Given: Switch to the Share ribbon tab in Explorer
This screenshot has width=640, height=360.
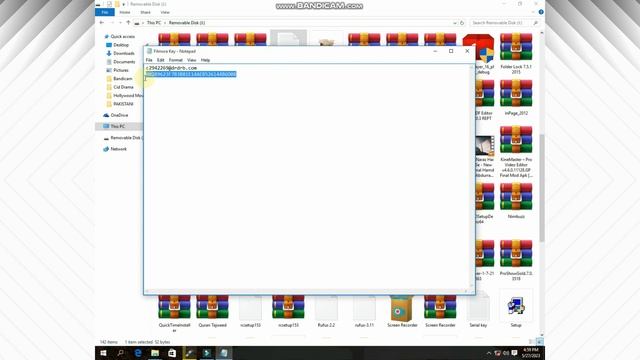Looking at the screenshot, I should [145, 12].
